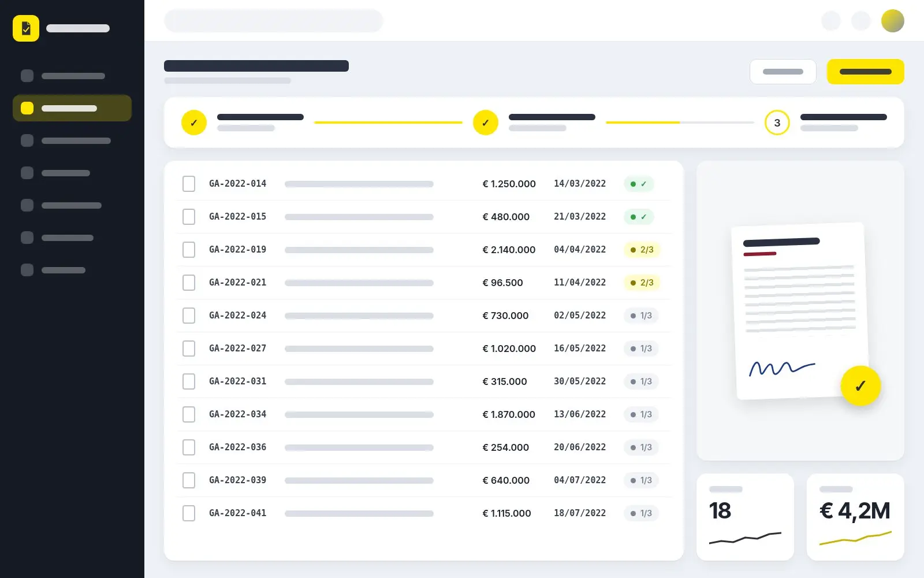924x578 pixels.
Task: Click the white secondary button in the header
Action: (x=783, y=72)
